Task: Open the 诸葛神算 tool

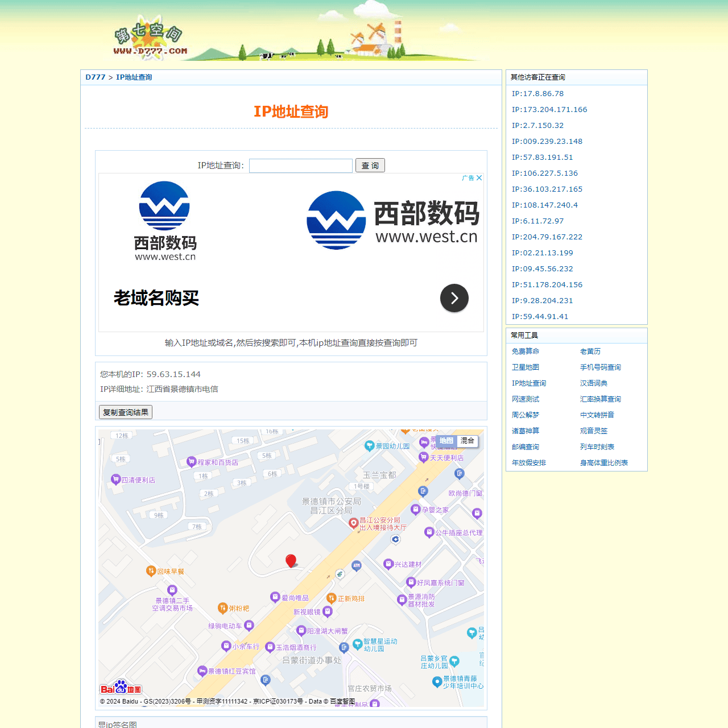Action: click(x=526, y=431)
